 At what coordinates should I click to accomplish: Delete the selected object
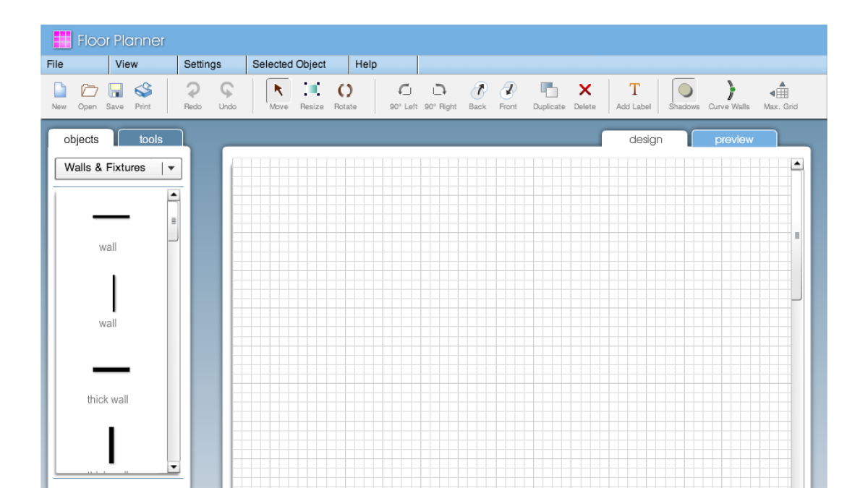pos(585,95)
